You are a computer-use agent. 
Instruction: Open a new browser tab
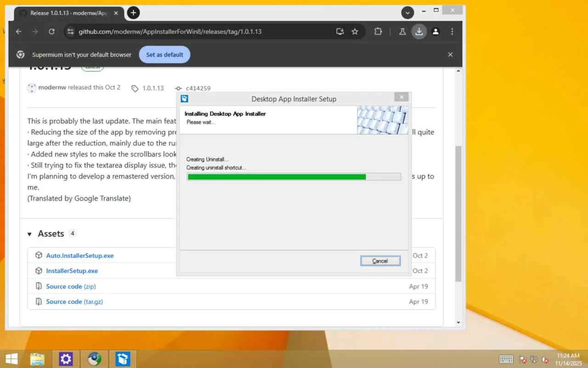[x=133, y=13]
